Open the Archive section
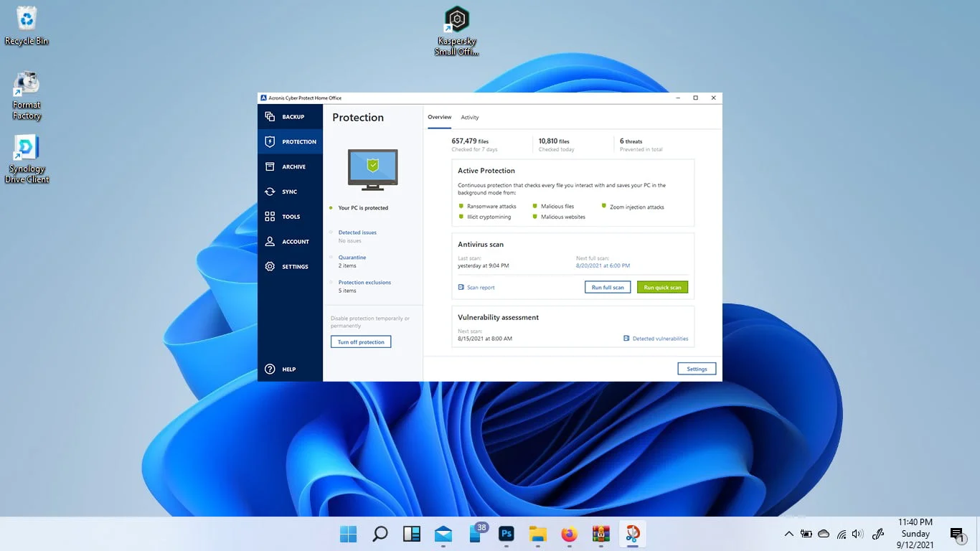Image resolution: width=980 pixels, height=551 pixels. pyautogui.click(x=290, y=166)
